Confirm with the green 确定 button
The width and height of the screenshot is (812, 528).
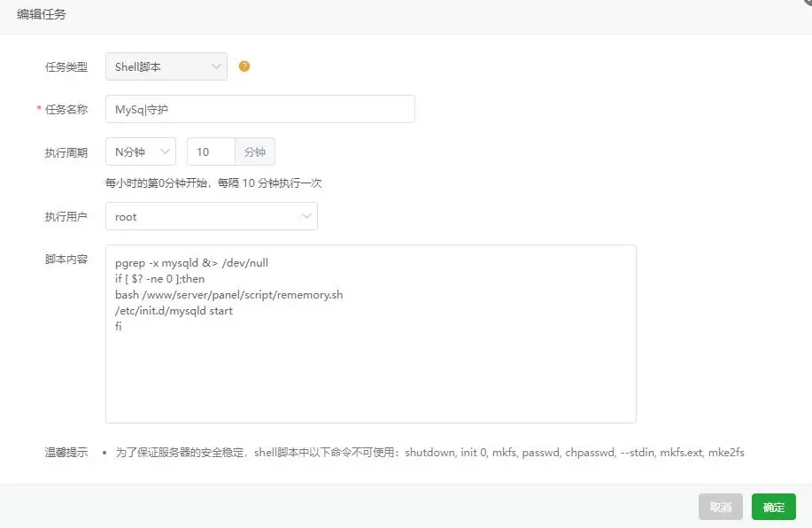coord(773,507)
